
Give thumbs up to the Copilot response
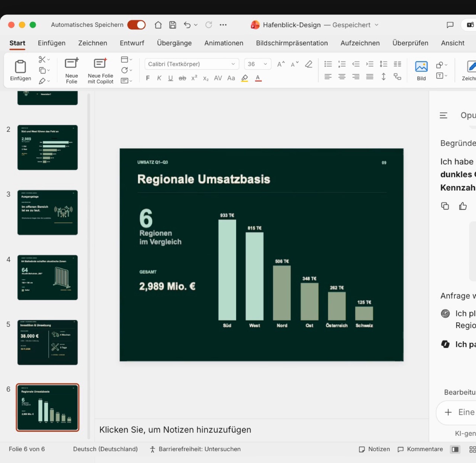pos(463,206)
